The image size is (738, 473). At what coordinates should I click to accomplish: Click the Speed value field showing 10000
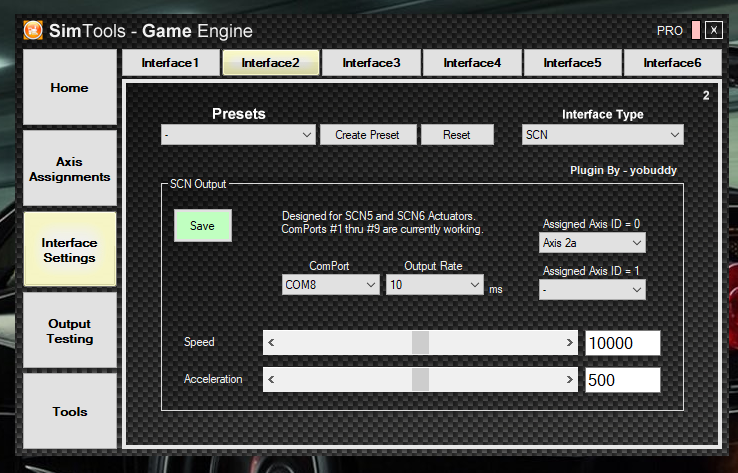(x=623, y=343)
